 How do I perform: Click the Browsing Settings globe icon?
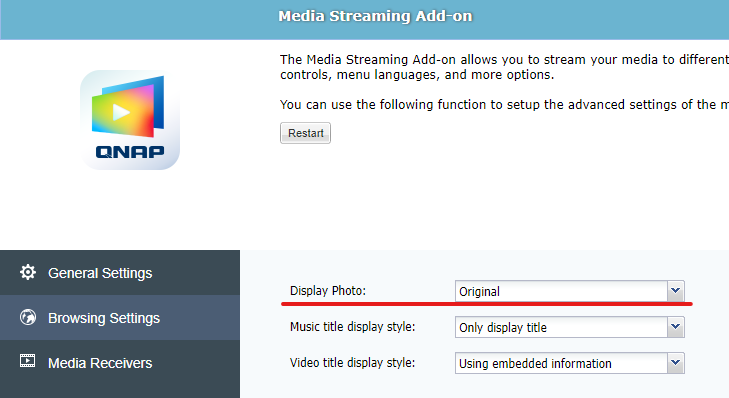click(28, 318)
